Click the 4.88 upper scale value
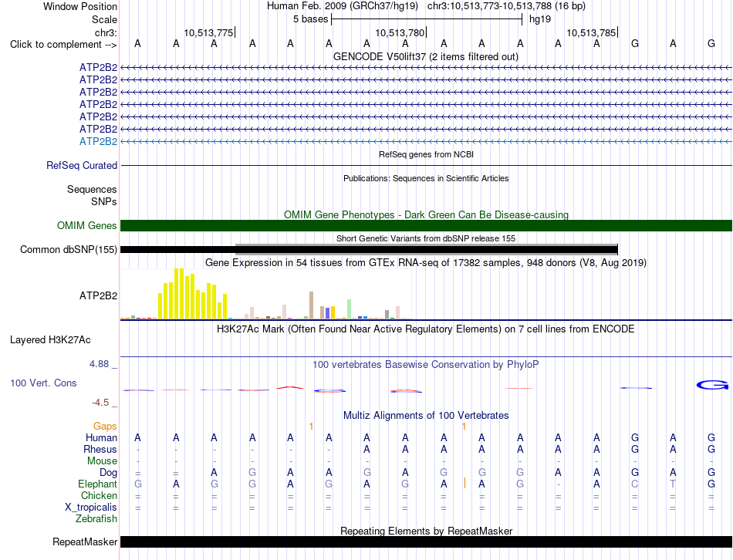733x560 pixels. [99, 364]
